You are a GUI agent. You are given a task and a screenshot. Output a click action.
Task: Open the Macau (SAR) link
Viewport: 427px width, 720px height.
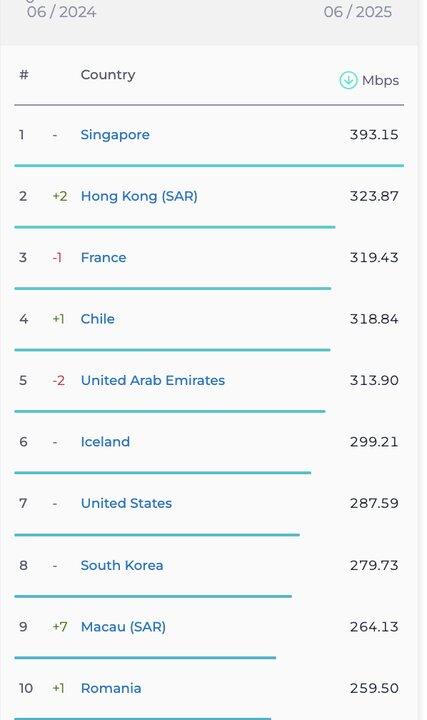coord(123,627)
